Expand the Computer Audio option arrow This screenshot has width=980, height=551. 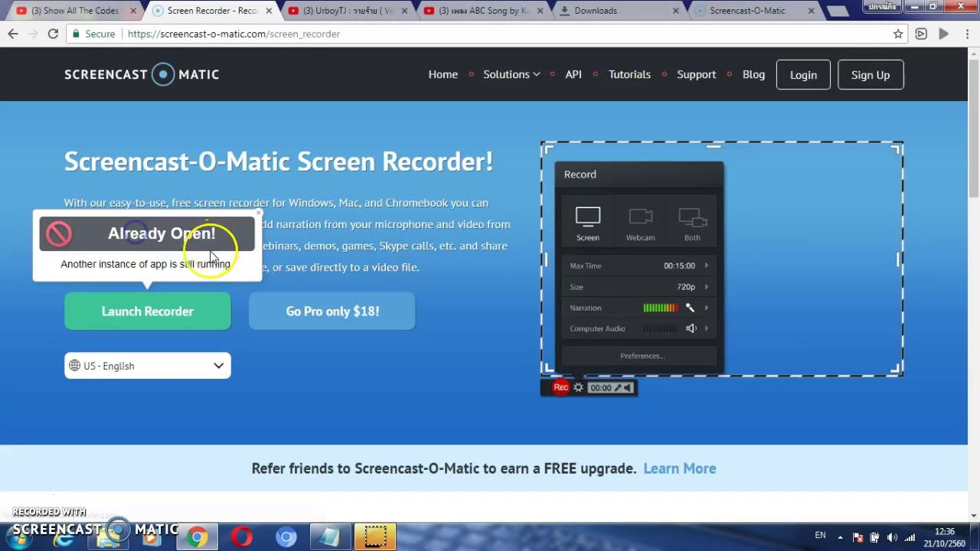tap(706, 328)
